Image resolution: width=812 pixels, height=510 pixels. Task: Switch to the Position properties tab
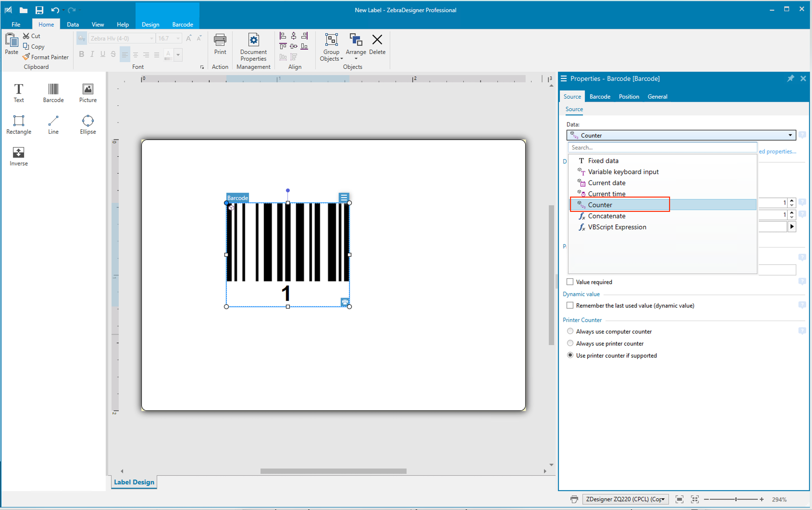coord(628,96)
